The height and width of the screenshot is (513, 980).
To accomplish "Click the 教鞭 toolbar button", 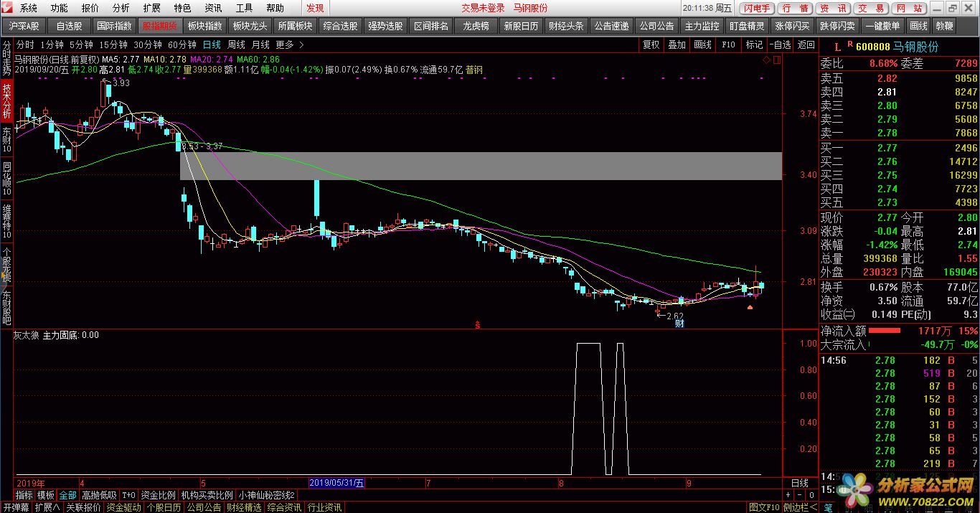I will [x=944, y=26].
